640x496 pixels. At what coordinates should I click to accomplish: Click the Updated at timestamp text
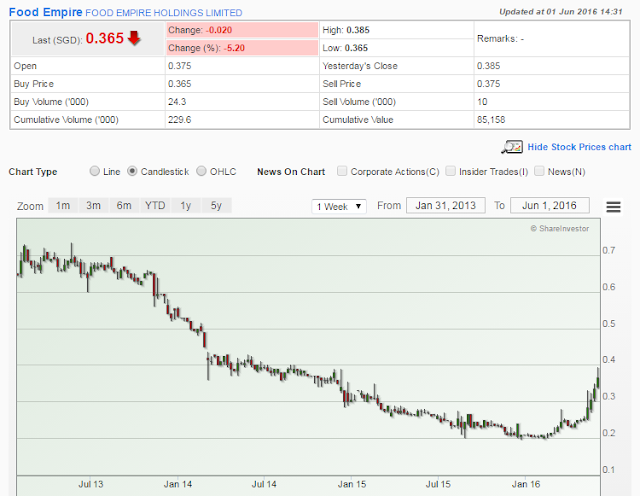click(561, 12)
